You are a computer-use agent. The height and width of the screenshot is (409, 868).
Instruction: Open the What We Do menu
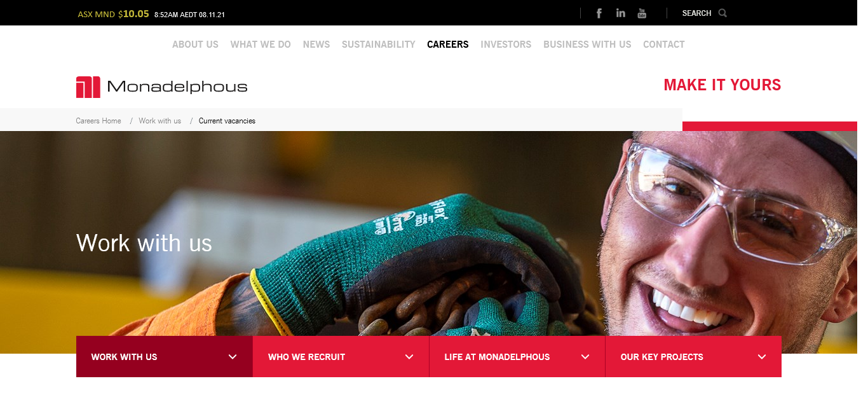tap(261, 45)
